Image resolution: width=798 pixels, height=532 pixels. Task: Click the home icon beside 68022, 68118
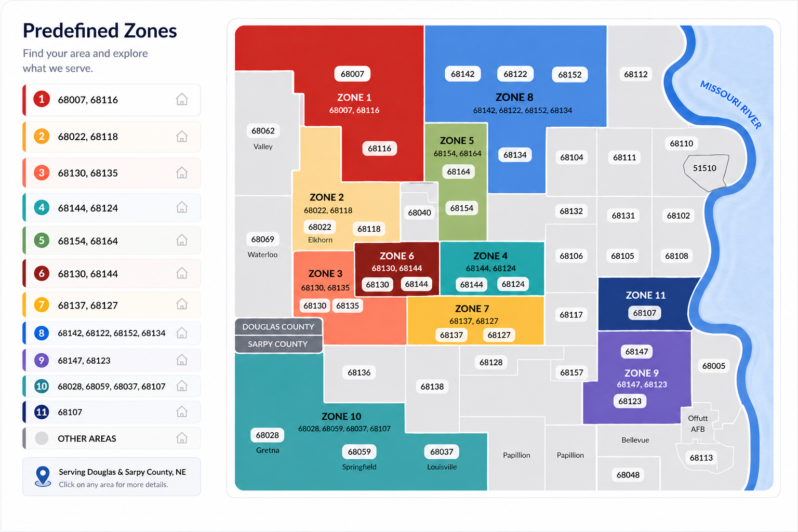(182, 137)
